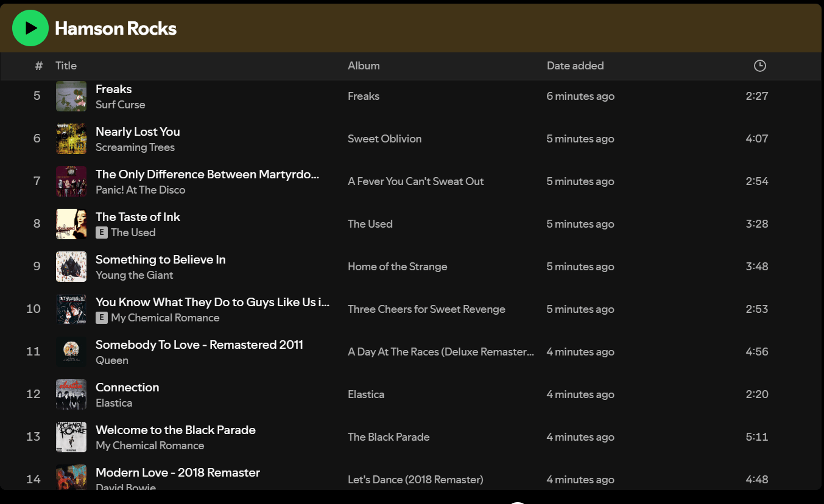Screen dimensions: 824x504
Task: Open A Day At The Races album link
Action: pyautogui.click(x=441, y=352)
